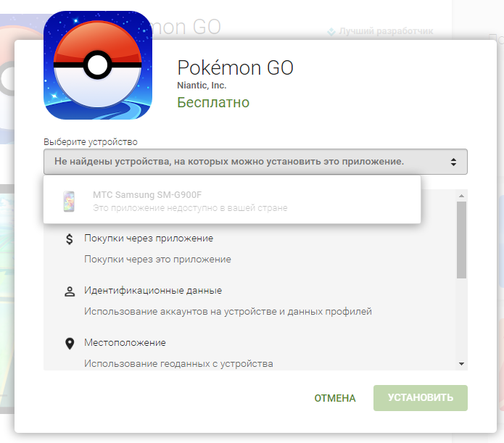
Task: Click the Niantic, Inc. developer name
Action: pos(202,86)
